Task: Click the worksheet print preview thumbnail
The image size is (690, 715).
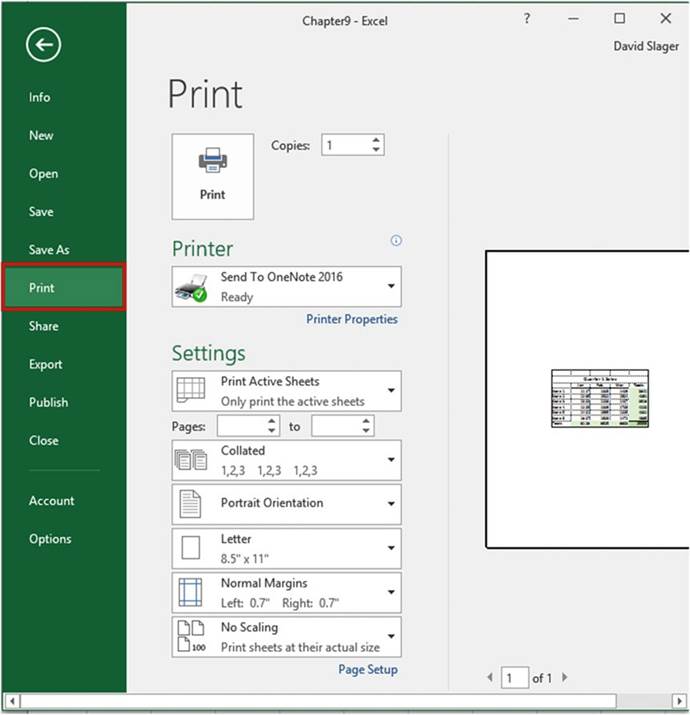Action: click(x=599, y=398)
